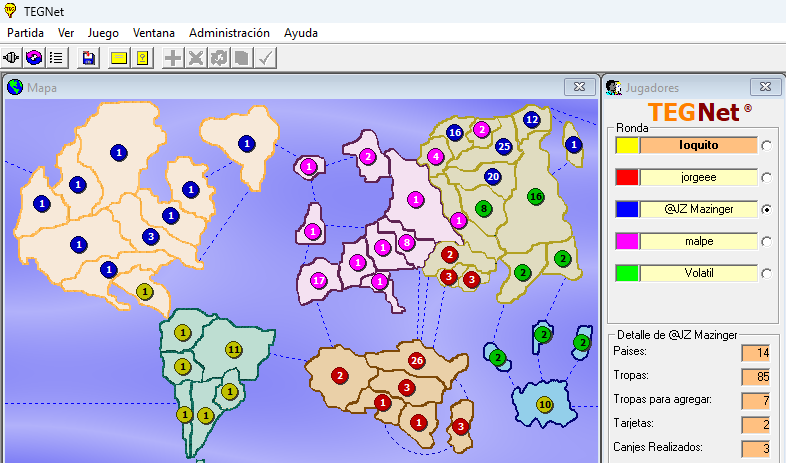Click the crossed swords attack icon
The image size is (786, 463).
tap(196, 58)
